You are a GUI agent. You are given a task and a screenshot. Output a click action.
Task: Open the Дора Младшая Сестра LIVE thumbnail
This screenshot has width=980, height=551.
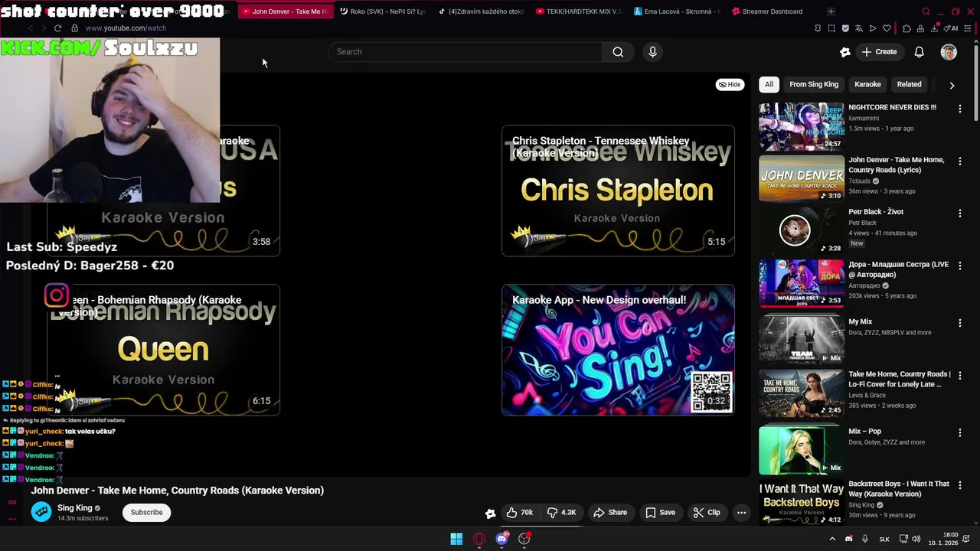point(802,282)
